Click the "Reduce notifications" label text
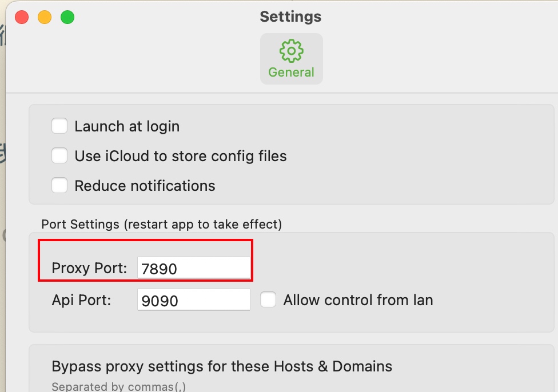 [145, 186]
